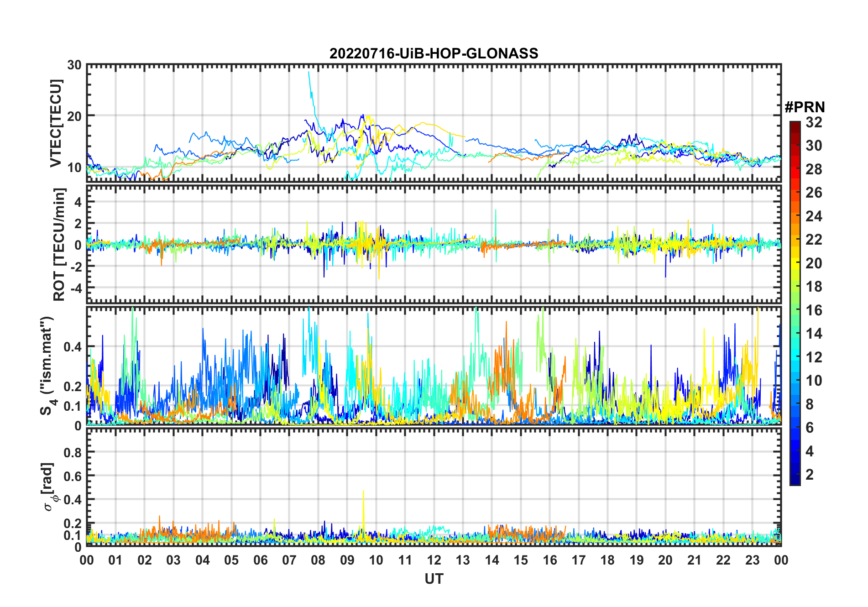Click the ROT [TECU/min] axis label

tap(59, 244)
